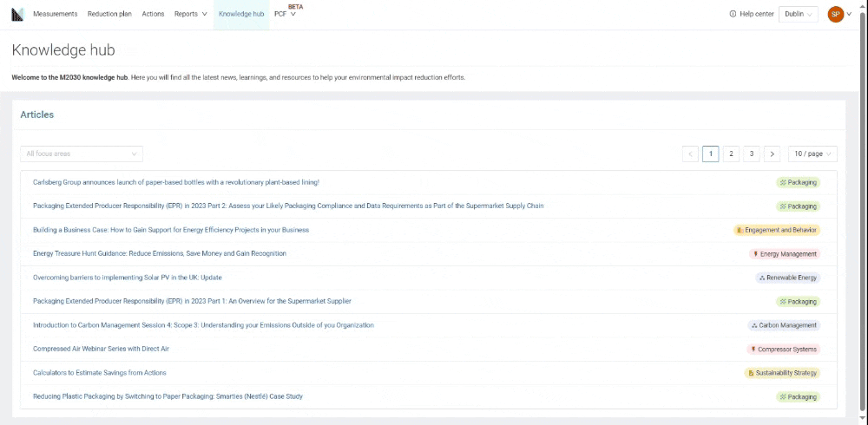Click the Help center info icon
Screen dimensions: 868x425
point(733,14)
